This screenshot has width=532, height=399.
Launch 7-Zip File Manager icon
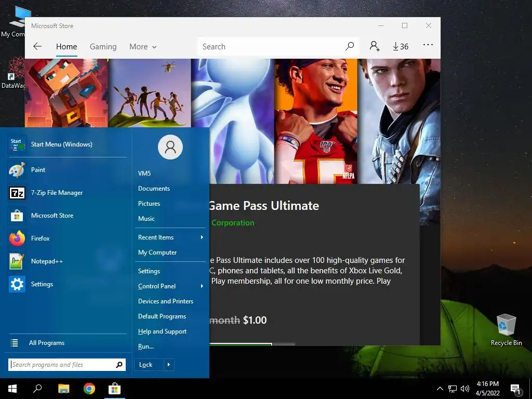17,193
